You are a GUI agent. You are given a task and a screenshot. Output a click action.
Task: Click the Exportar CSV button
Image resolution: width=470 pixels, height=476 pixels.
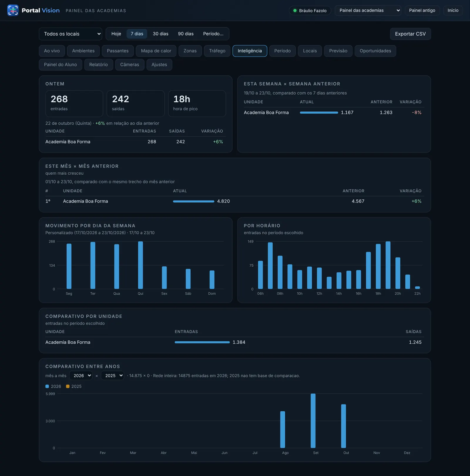410,34
